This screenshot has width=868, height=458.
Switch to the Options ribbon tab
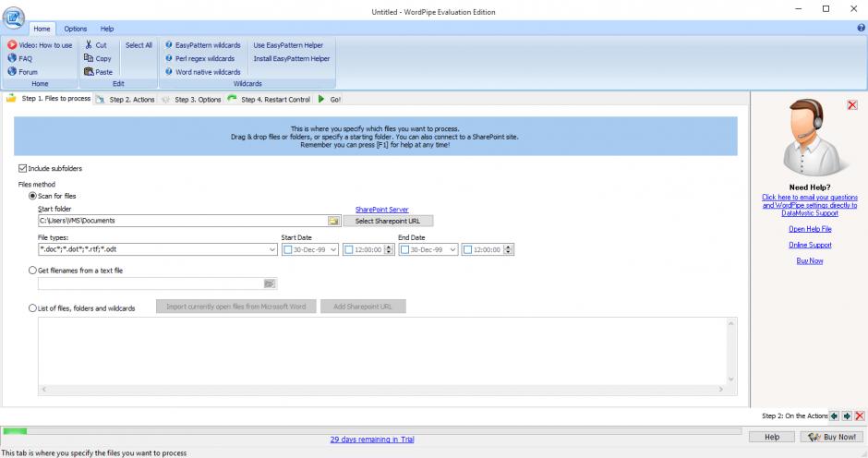point(76,29)
